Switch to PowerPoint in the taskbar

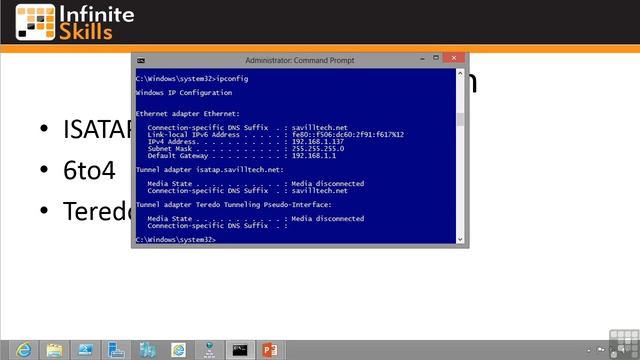coord(271,350)
